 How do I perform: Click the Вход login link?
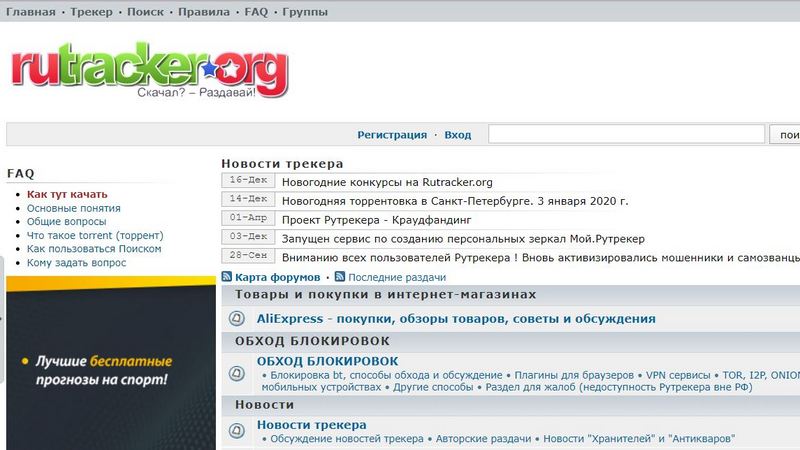[x=458, y=135]
